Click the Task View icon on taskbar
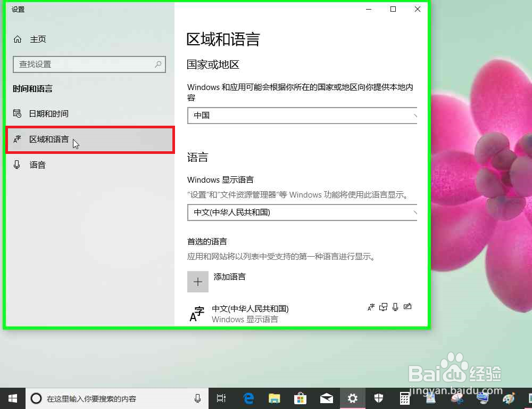This screenshot has height=409, width=532. pos(221,398)
